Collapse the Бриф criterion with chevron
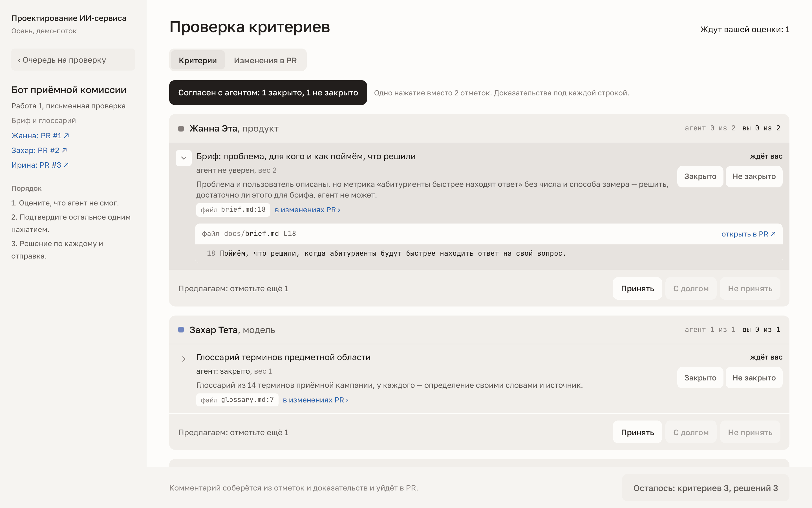 [184, 158]
